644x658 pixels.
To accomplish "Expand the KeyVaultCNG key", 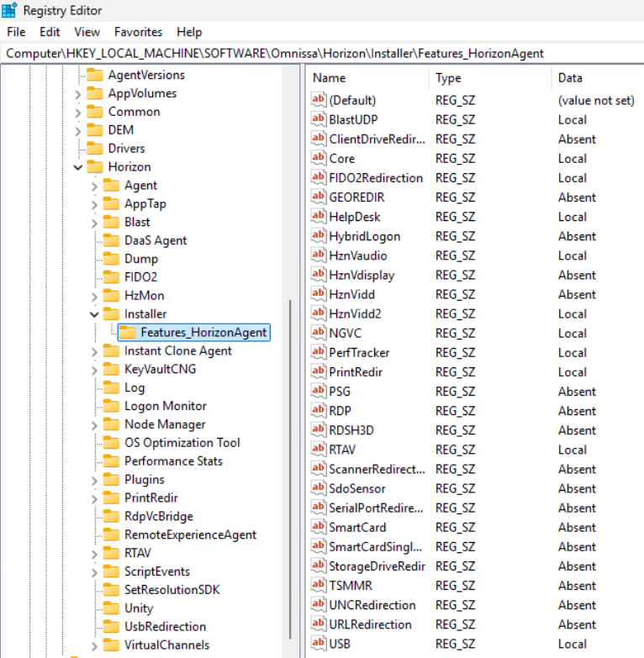I will pyautogui.click(x=94, y=370).
